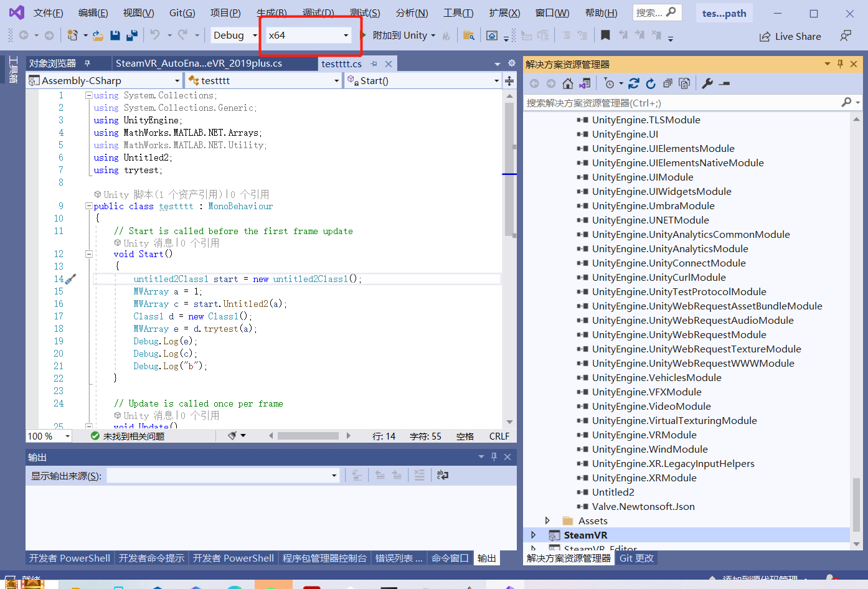Image resolution: width=868 pixels, height=589 pixels.
Task: Click the code cleanup broom icon
Action: (x=232, y=436)
